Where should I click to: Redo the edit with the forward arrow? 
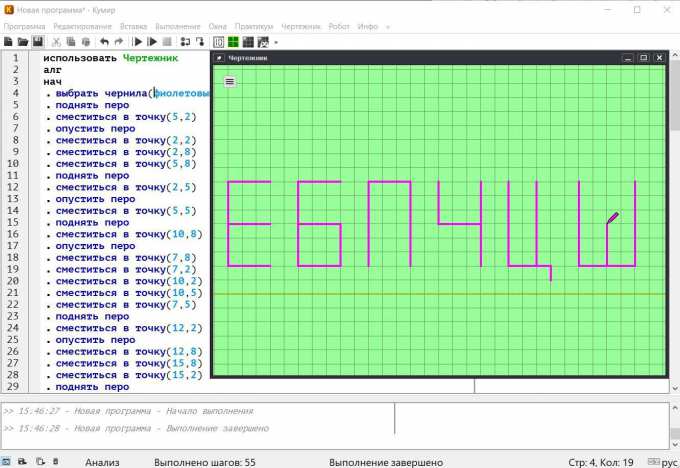coord(119,42)
